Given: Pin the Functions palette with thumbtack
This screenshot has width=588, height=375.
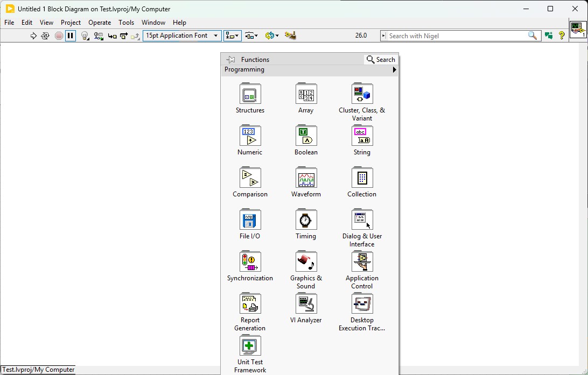Looking at the screenshot, I should (230, 60).
